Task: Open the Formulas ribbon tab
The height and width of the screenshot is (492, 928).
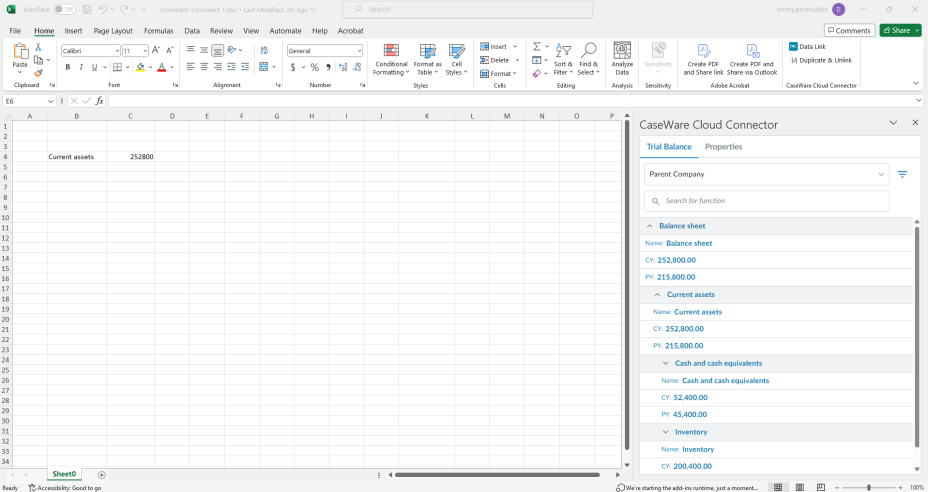Action: [x=159, y=31]
